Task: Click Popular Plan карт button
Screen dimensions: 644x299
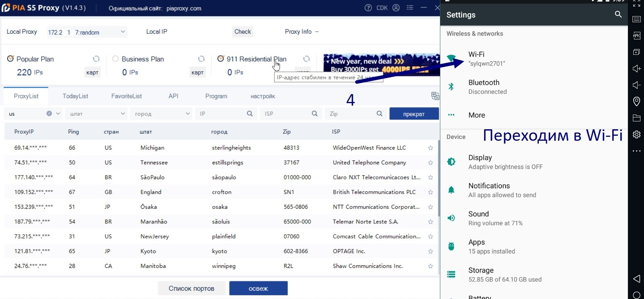Action: [92, 72]
